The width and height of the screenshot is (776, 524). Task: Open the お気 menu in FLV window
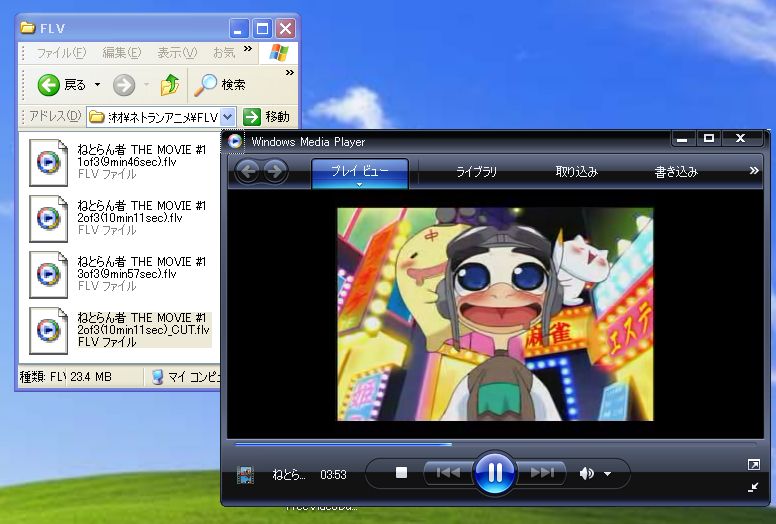click(224, 52)
